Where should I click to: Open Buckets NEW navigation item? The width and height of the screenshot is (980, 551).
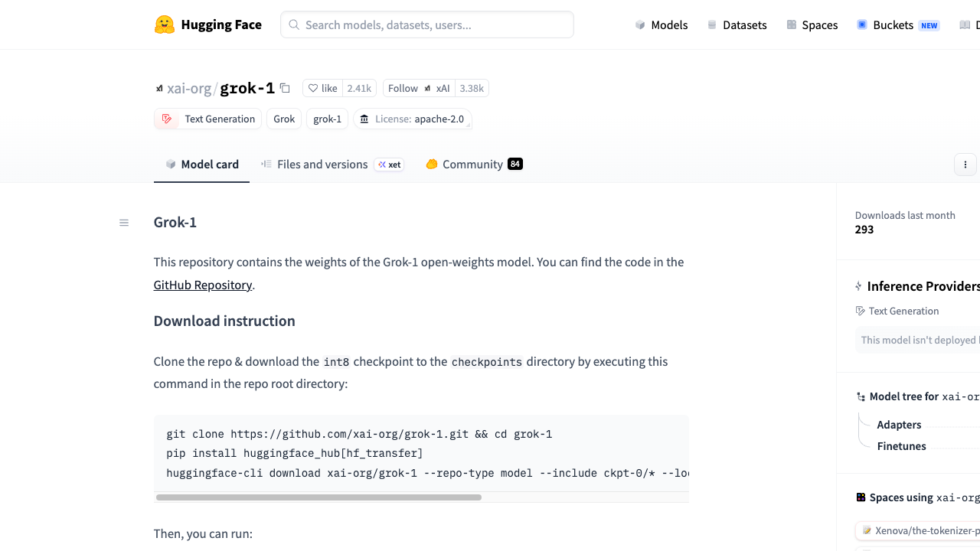coord(898,24)
